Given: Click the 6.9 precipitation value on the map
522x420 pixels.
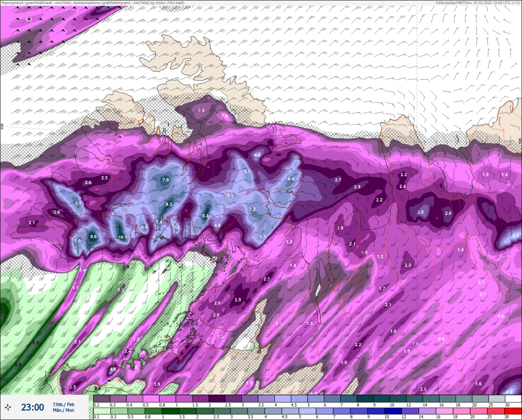Looking at the screenshot, I should (78, 203).
